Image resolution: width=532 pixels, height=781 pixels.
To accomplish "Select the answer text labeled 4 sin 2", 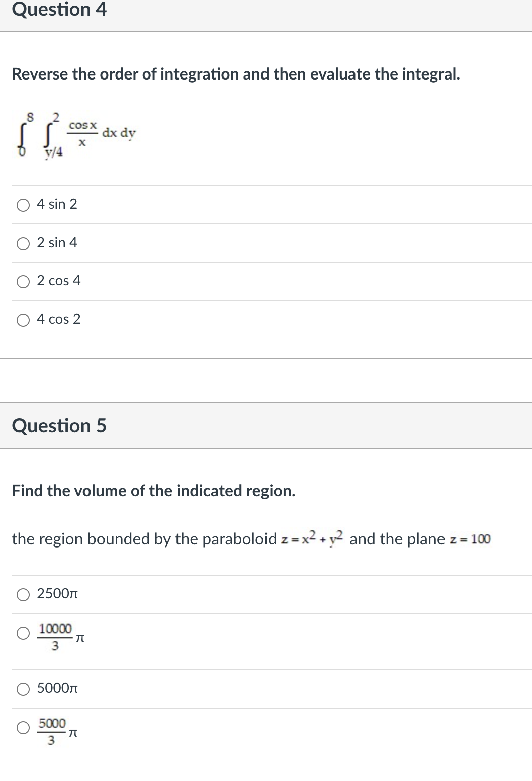I will point(57,205).
